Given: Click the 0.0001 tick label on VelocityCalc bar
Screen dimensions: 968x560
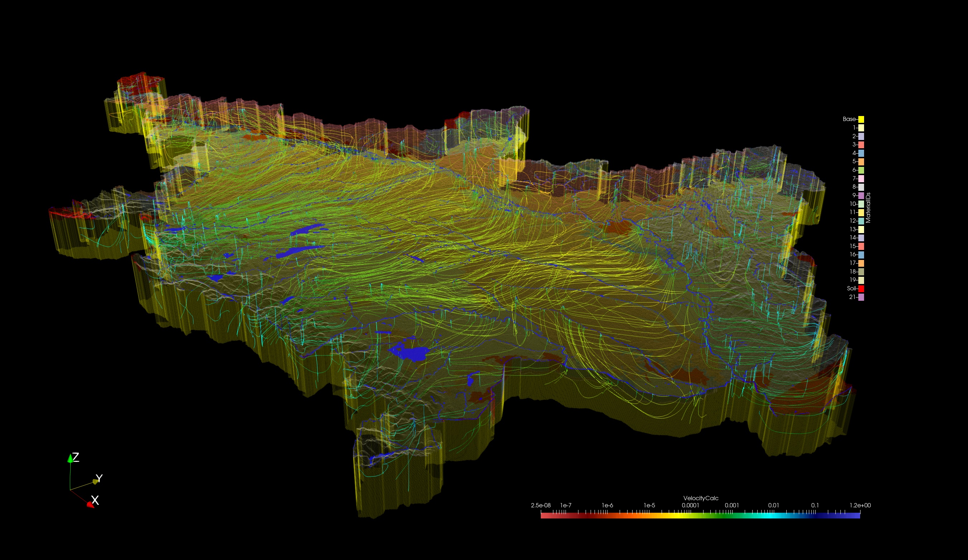Looking at the screenshot, I should pyautogui.click(x=691, y=505).
